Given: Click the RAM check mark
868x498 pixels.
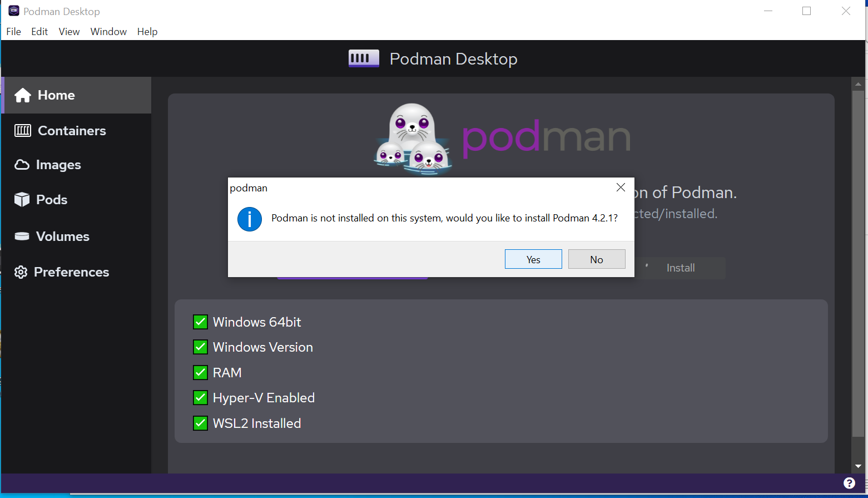Looking at the screenshot, I should tap(200, 373).
